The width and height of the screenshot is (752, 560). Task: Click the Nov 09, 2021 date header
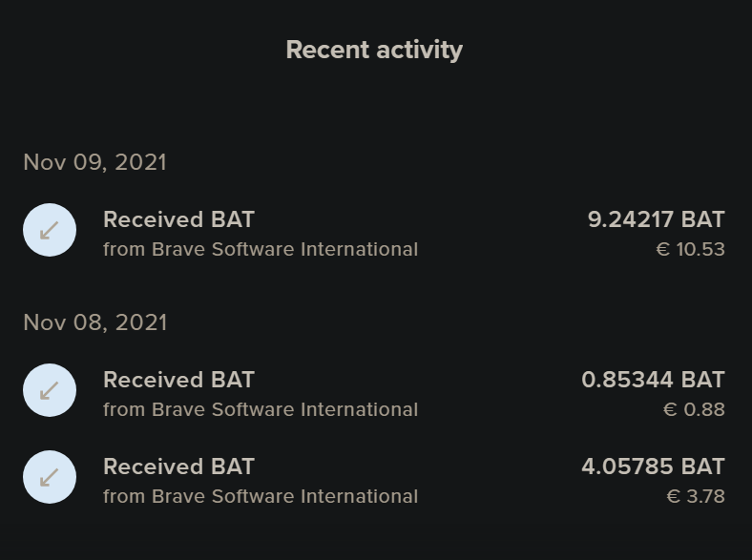click(x=95, y=162)
